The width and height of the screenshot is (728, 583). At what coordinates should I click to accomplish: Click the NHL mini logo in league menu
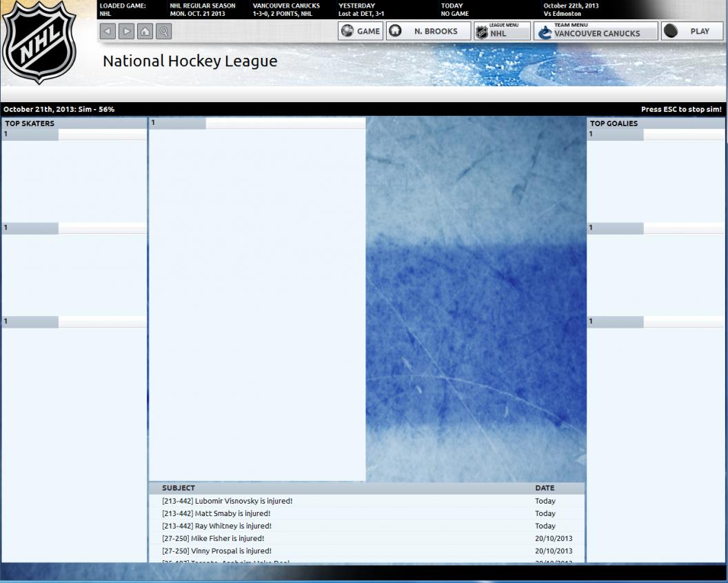(482, 32)
